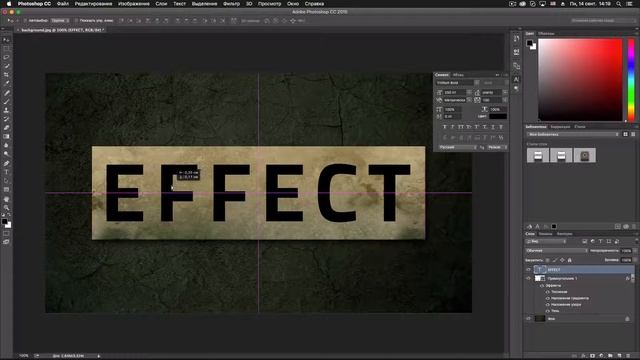Open the library selection dropdown
The image size is (640, 360).
[x=572, y=134]
